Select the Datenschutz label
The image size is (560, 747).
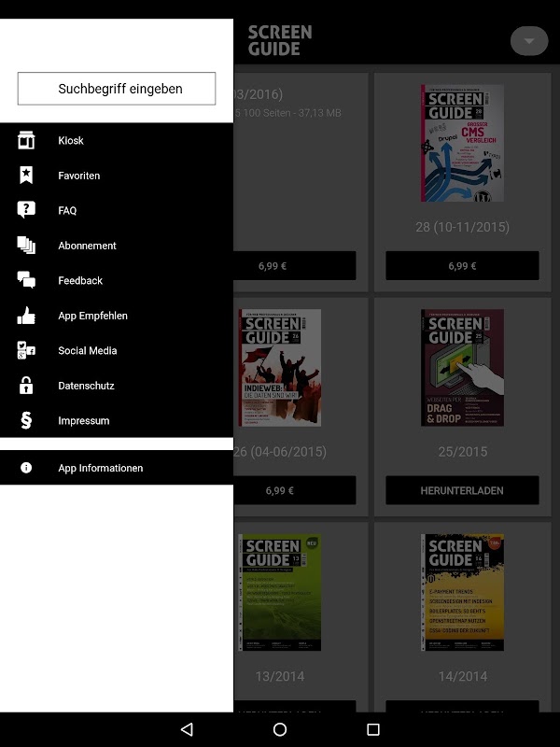click(86, 386)
